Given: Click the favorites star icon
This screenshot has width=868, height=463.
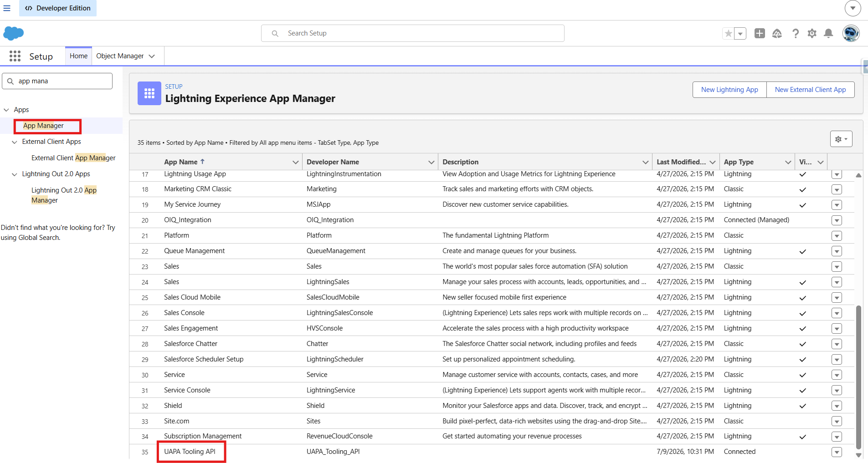Looking at the screenshot, I should tap(729, 33).
